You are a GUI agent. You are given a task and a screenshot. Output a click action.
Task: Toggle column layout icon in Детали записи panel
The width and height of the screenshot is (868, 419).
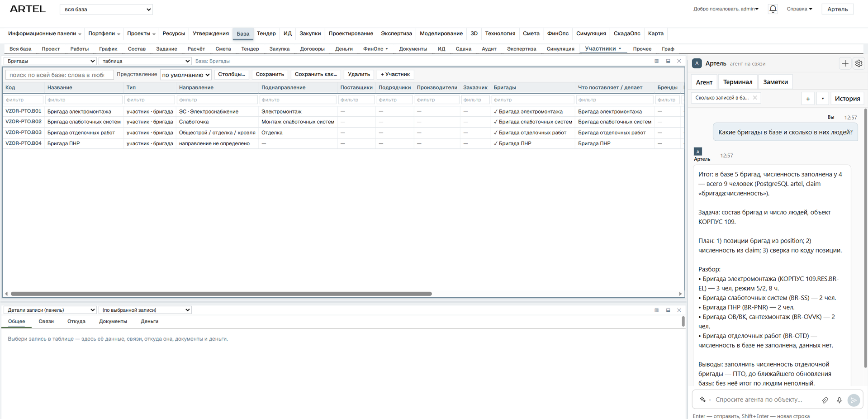pos(656,310)
